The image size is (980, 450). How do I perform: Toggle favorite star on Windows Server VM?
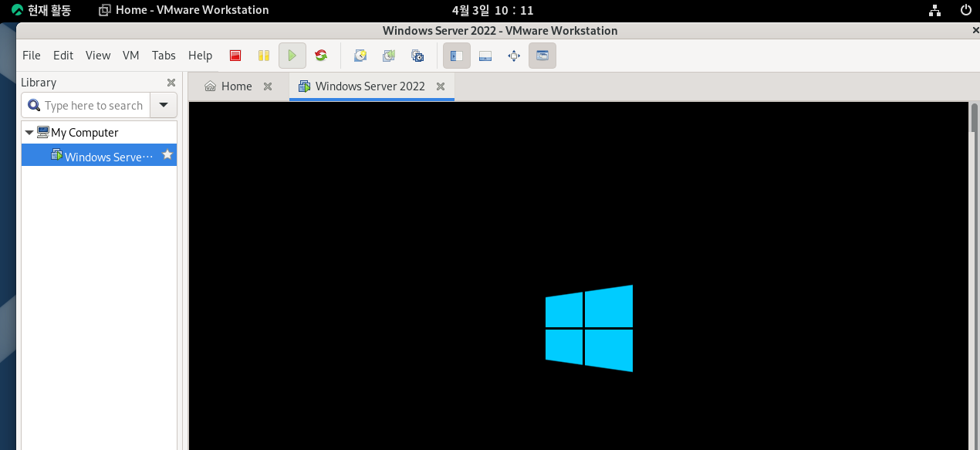click(x=167, y=155)
